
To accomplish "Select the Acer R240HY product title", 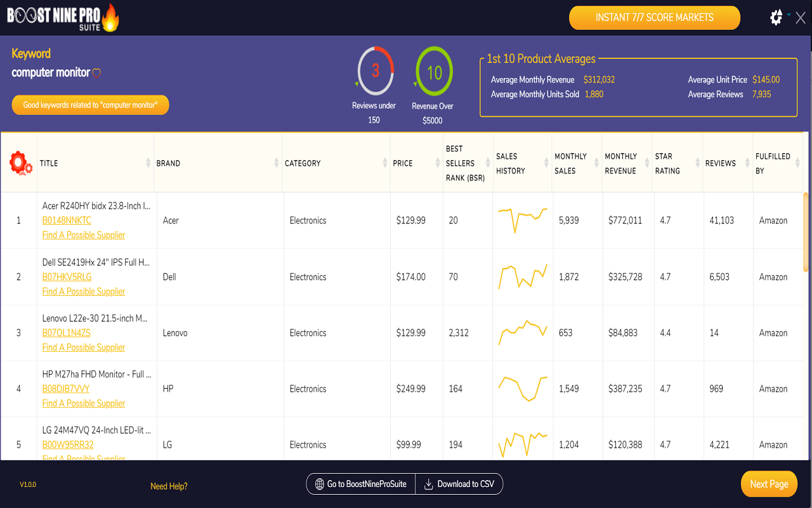I will pos(96,206).
